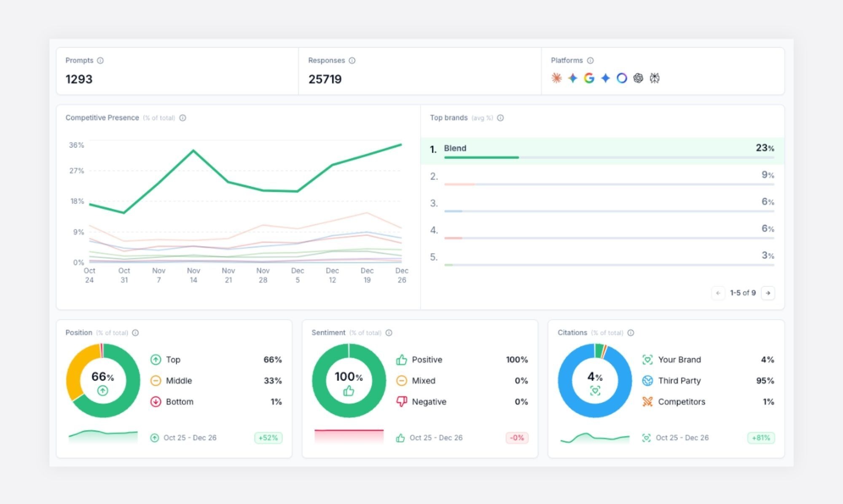This screenshot has height=504, width=843.
Task: Click the Top position legend entry
Action: 173,359
